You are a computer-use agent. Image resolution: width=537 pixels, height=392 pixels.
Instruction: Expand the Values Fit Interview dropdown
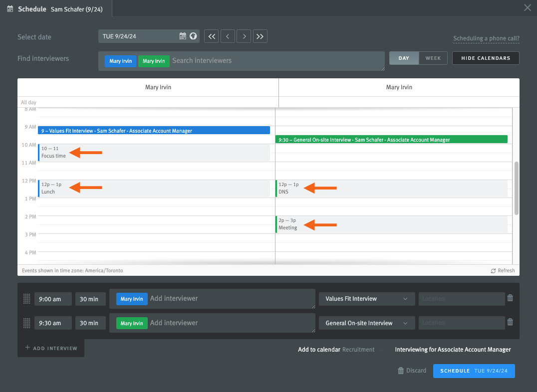(366, 299)
